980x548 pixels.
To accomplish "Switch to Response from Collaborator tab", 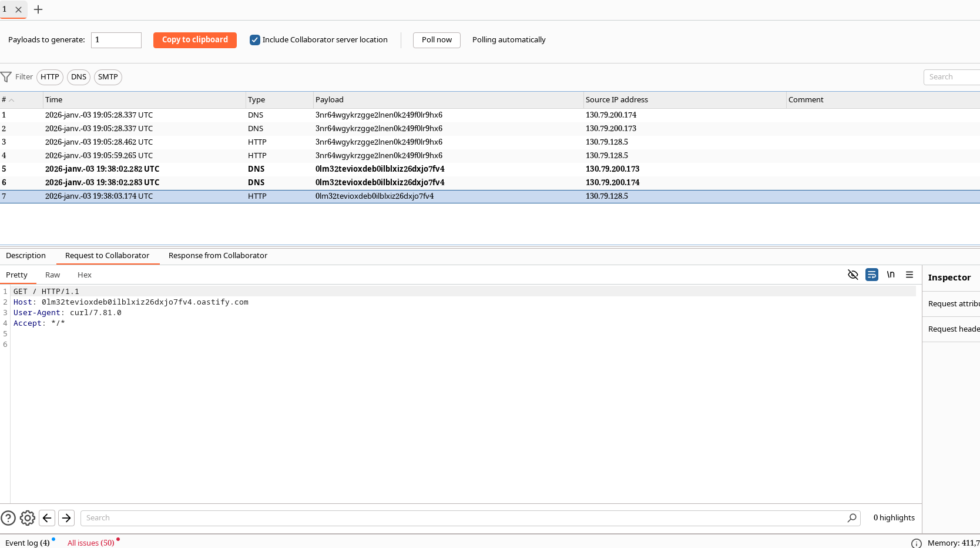I will (x=217, y=256).
